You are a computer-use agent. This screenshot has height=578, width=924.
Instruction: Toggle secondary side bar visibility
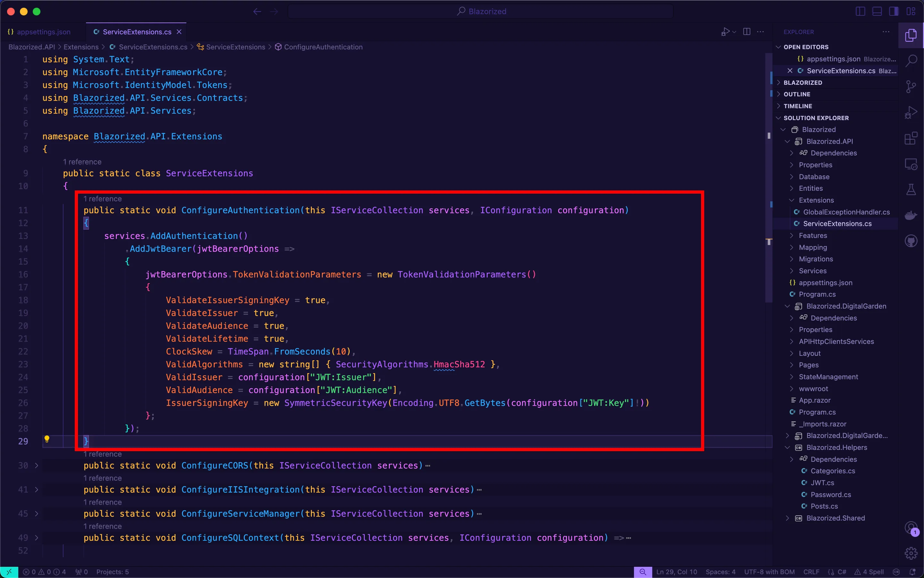(x=894, y=12)
